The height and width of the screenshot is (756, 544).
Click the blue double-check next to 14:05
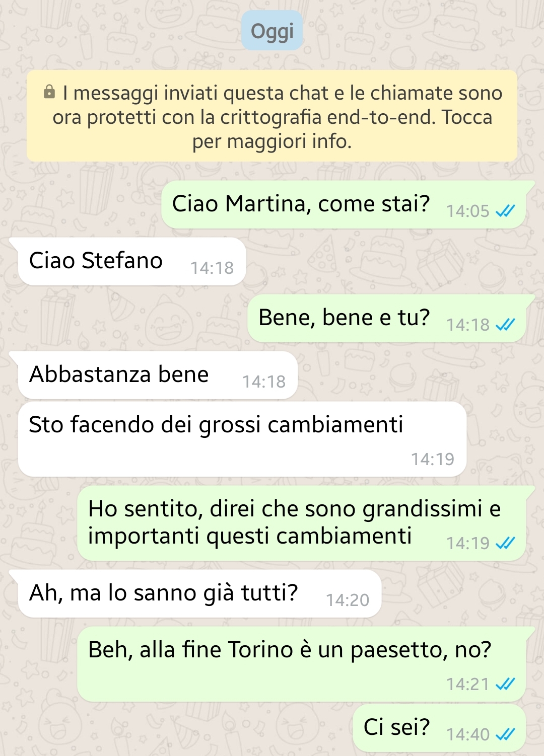pyautogui.click(x=505, y=211)
